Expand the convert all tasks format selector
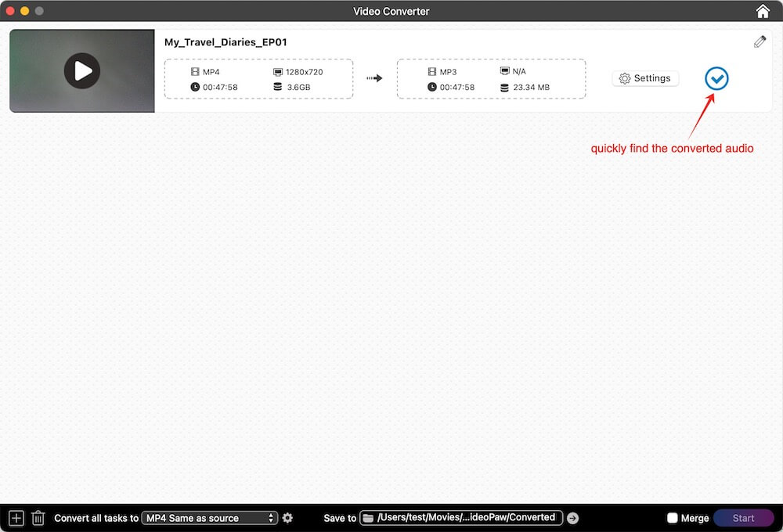 click(x=209, y=517)
